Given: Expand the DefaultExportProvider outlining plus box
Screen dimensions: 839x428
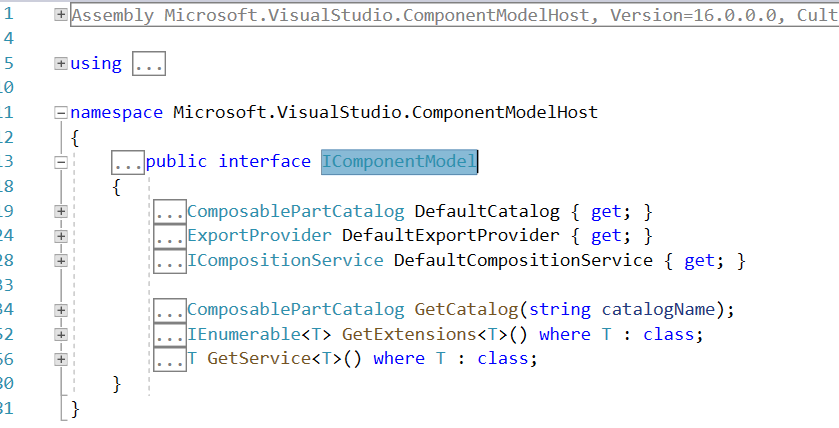Looking at the screenshot, I should pyautogui.click(x=61, y=236).
